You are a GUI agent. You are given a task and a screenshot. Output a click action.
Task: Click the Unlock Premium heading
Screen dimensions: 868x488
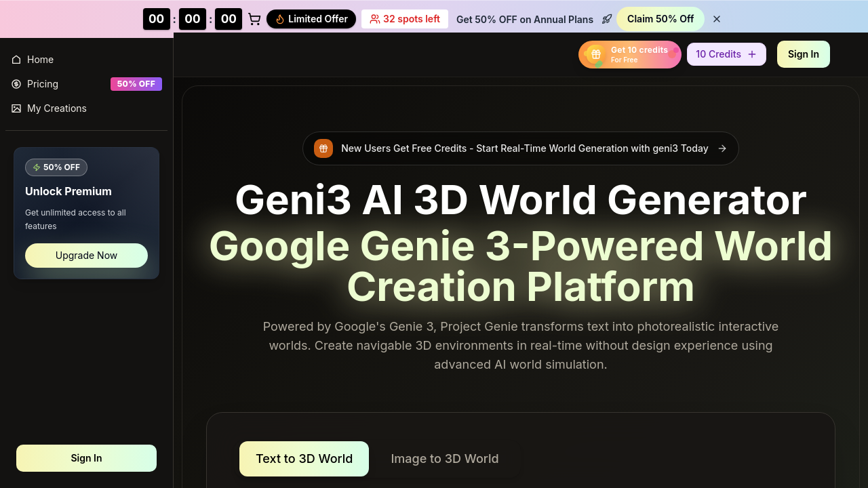68,191
